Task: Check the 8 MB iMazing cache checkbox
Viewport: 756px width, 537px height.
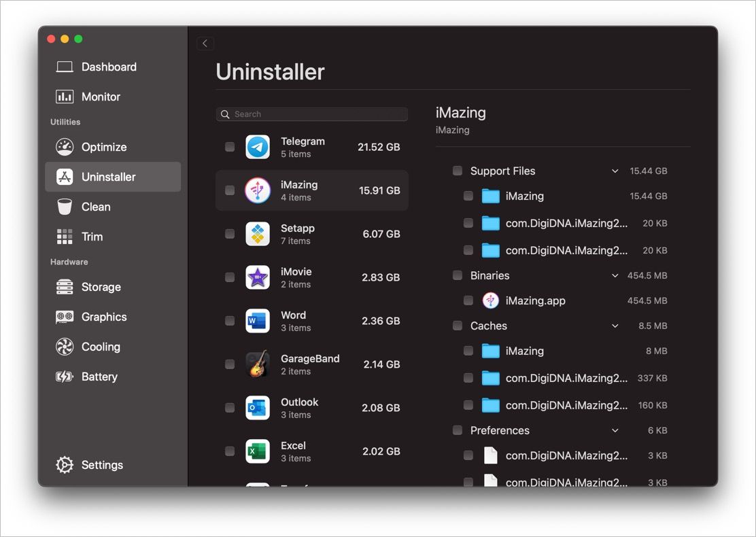Action: (468, 351)
